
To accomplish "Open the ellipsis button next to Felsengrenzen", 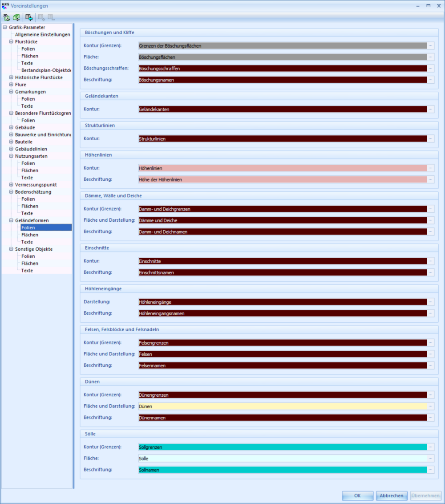I will (431, 343).
